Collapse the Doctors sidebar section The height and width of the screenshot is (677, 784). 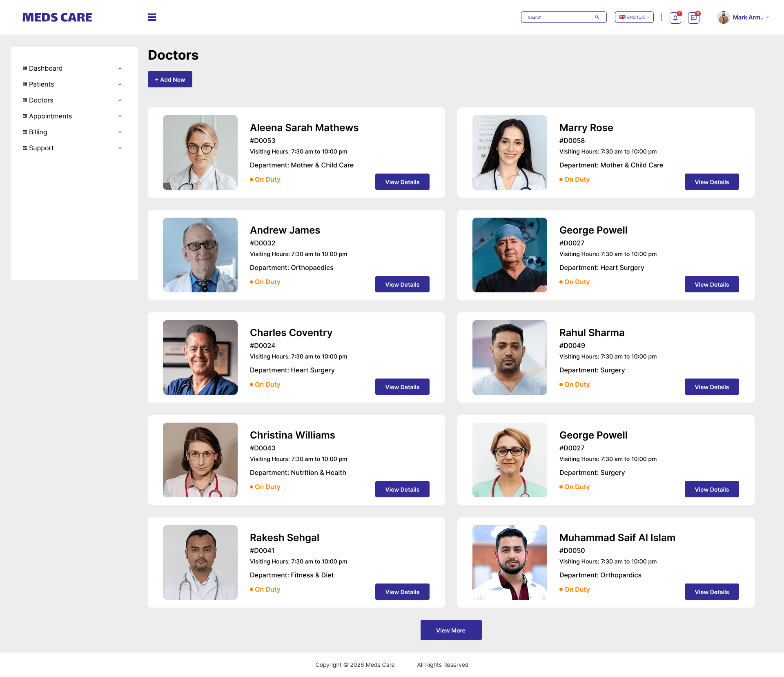[x=120, y=100]
